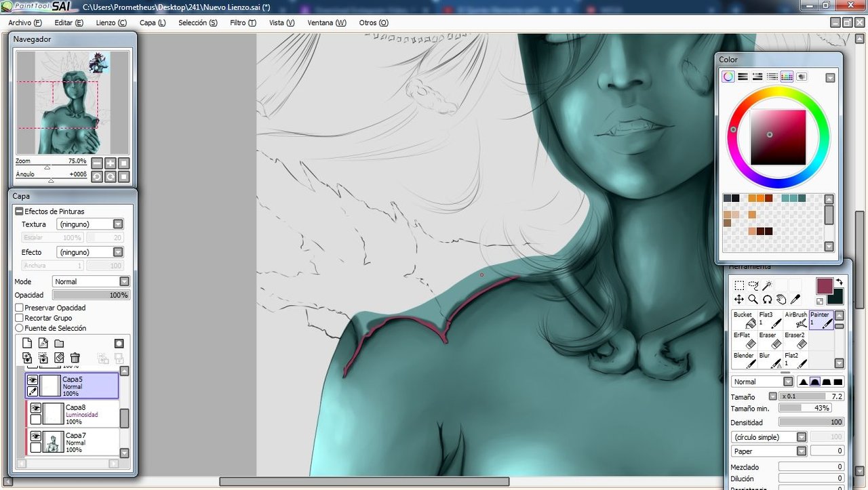Delete the current layer with trash icon
Image resolution: width=868 pixels, height=490 pixels.
[75, 358]
